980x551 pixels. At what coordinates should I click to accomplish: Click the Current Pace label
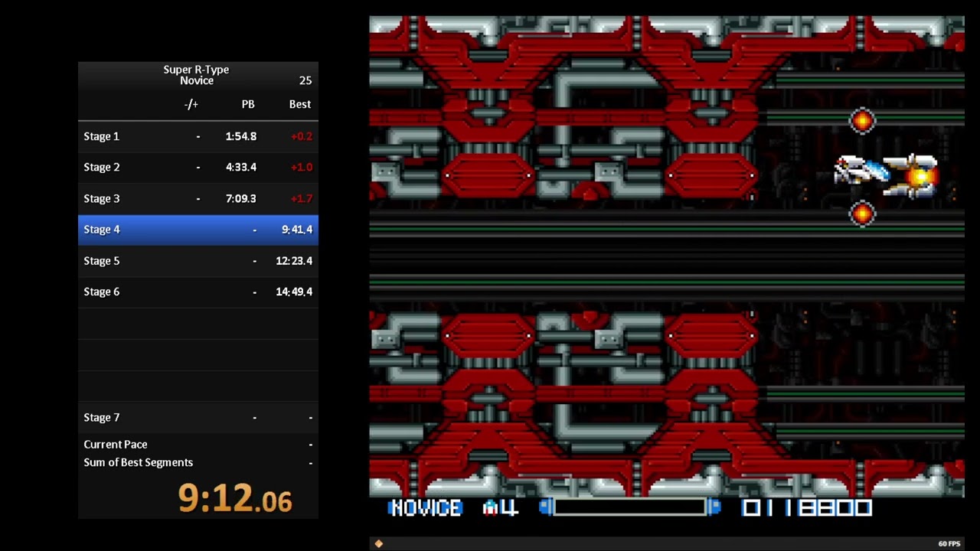[116, 445]
